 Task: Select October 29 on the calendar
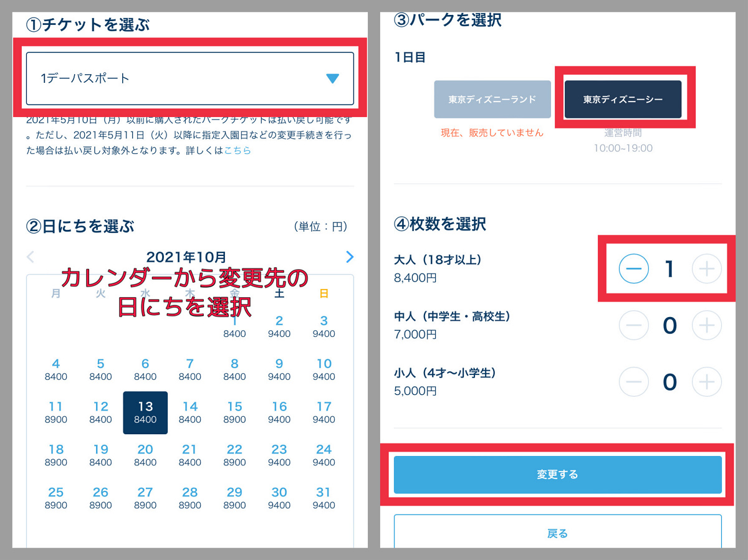pyautogui.click(x=234, y=498)
